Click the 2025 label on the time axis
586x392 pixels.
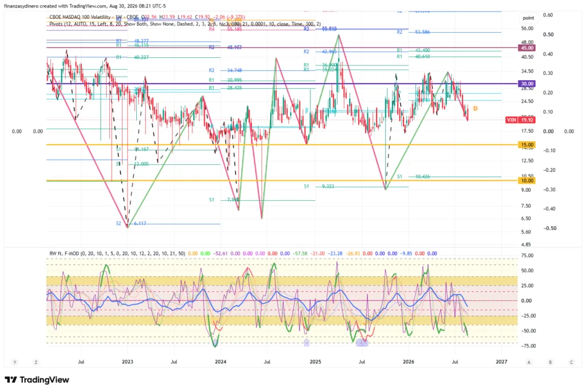[x=315, y=362]
